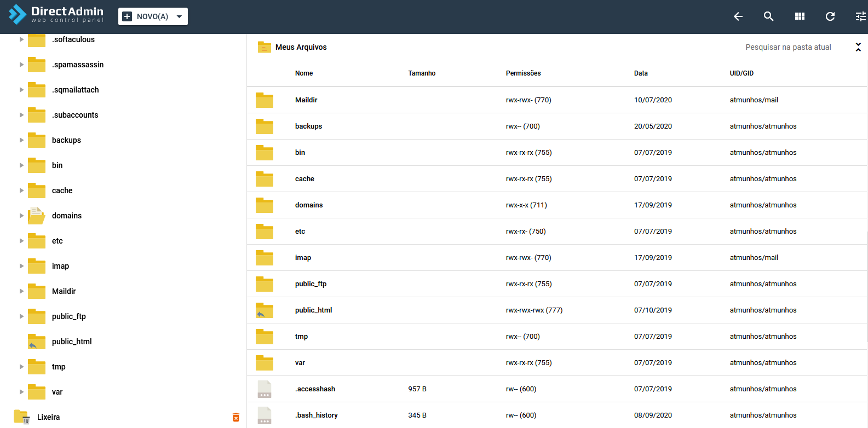Select the .bash_history file name

pyautogui.click(x=317, y=415)
